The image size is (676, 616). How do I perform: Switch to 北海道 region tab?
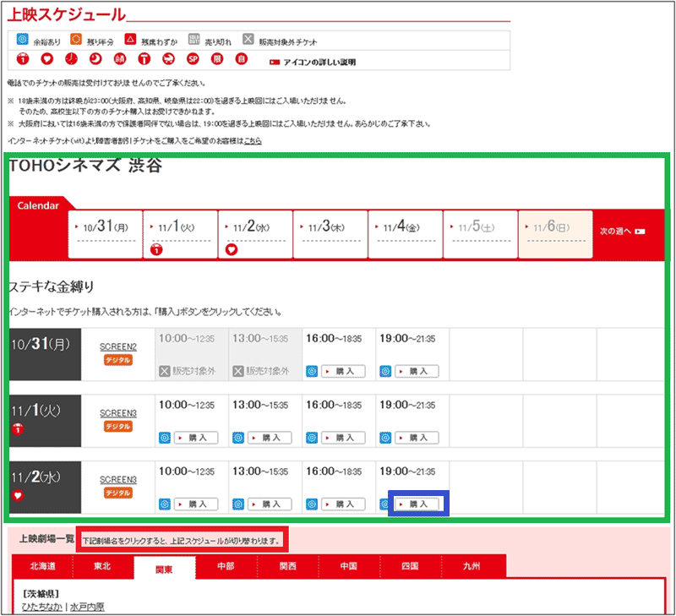(42, 567)
